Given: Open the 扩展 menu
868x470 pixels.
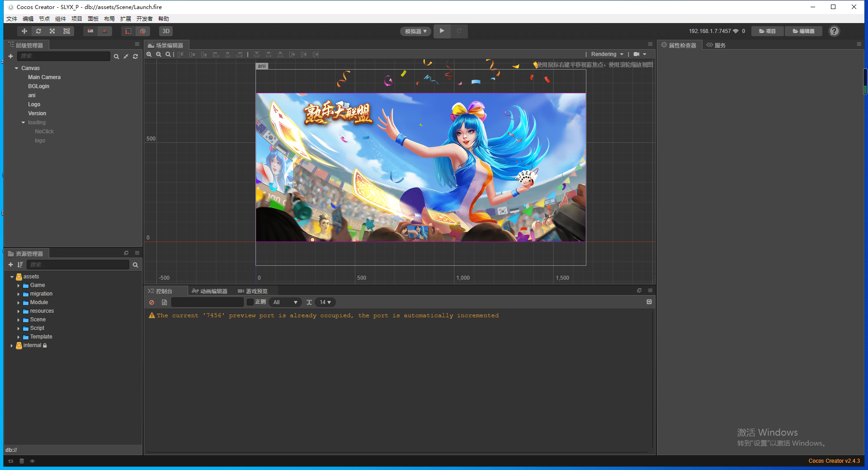Looking at the screenshot, I should coord(126,19).
